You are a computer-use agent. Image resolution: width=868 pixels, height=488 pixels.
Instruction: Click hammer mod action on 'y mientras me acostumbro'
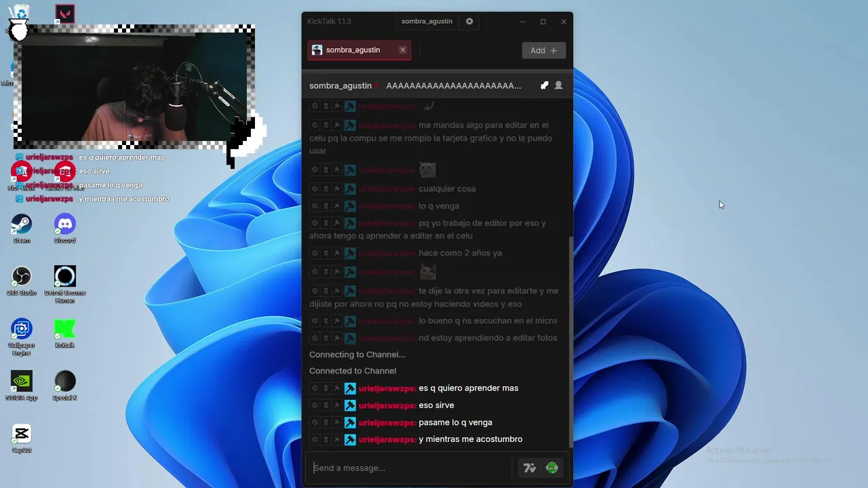[x=336, y=439]
